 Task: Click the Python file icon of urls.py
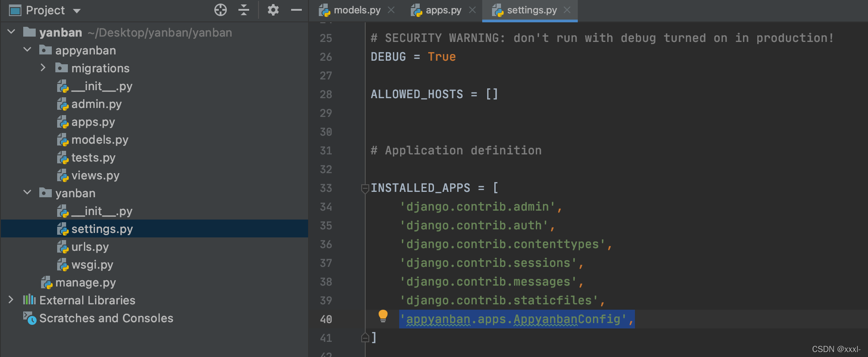[x=63, y=247]
